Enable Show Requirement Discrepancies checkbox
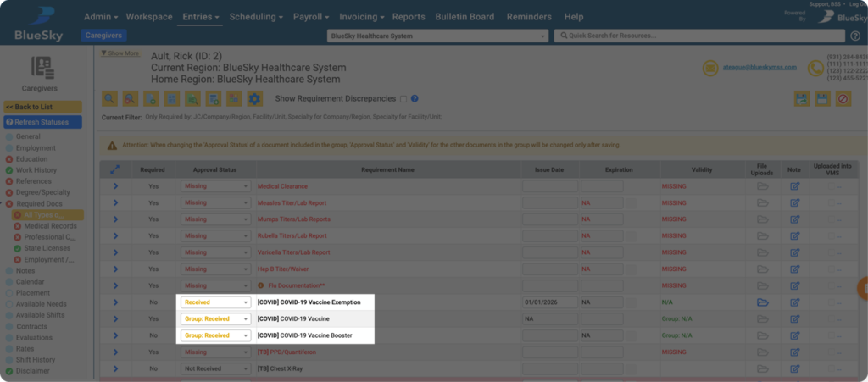Screen dimensions: 868x382 pyautogui.click(x=403, y=99)
